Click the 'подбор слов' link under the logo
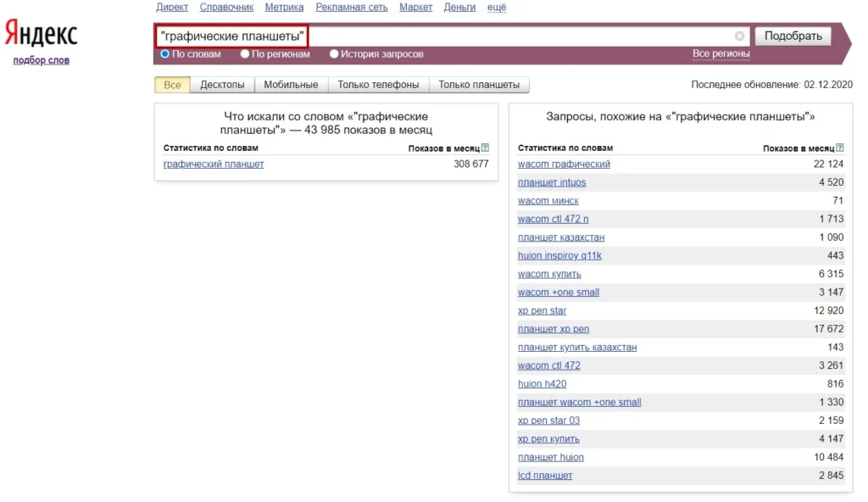868x502 pixels. (41, 60)
